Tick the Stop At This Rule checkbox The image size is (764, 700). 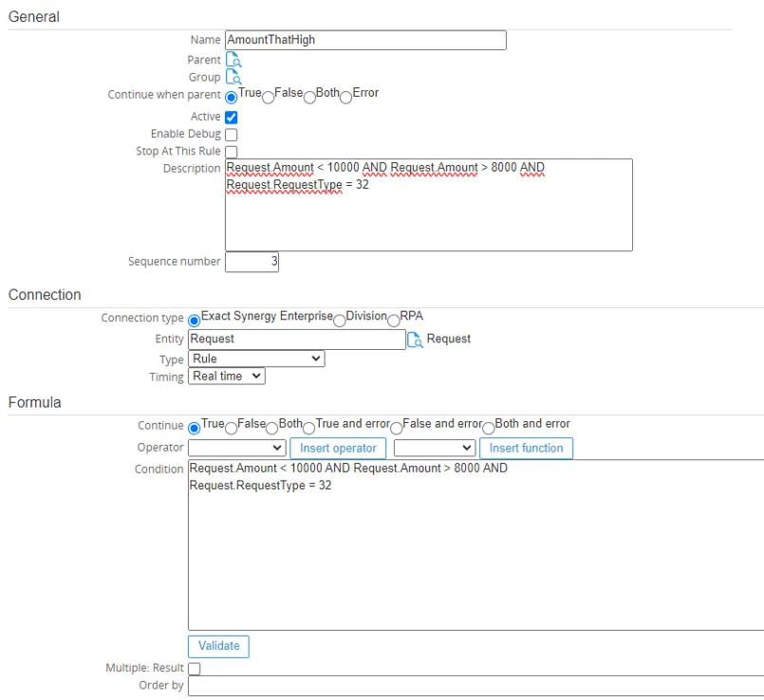[231, 152]
